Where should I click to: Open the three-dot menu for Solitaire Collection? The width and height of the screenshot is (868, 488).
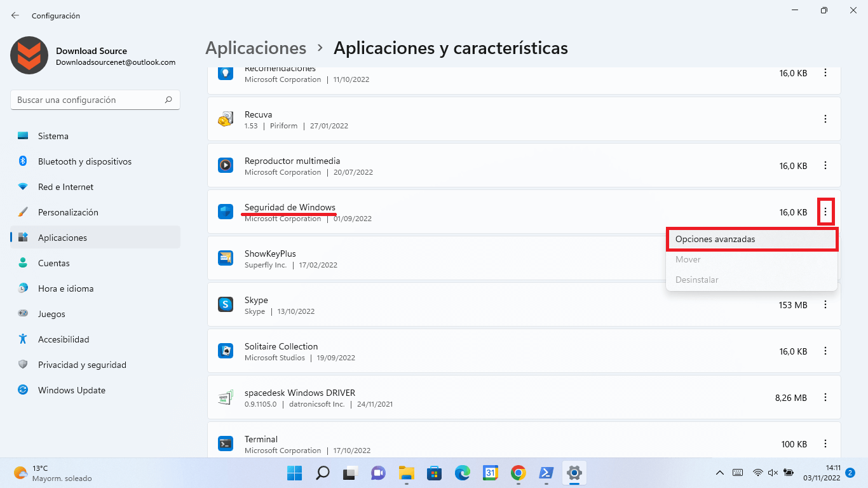pos(825,351)
